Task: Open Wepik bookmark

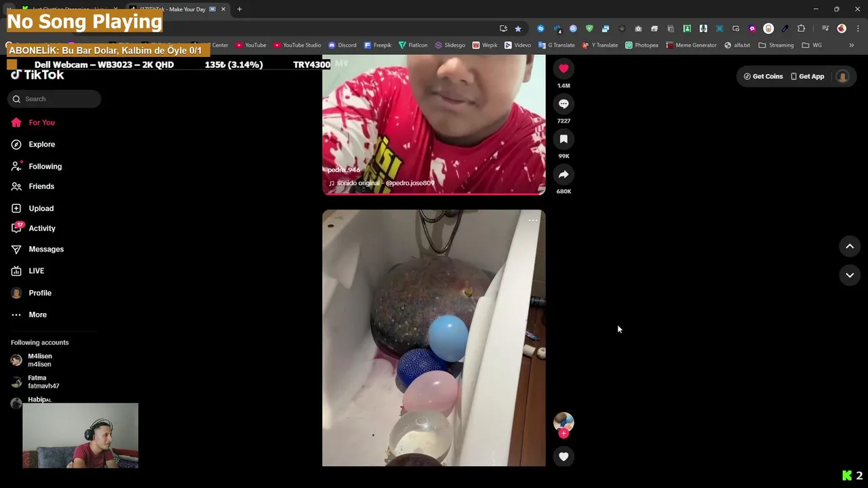Action: (485, 45)
